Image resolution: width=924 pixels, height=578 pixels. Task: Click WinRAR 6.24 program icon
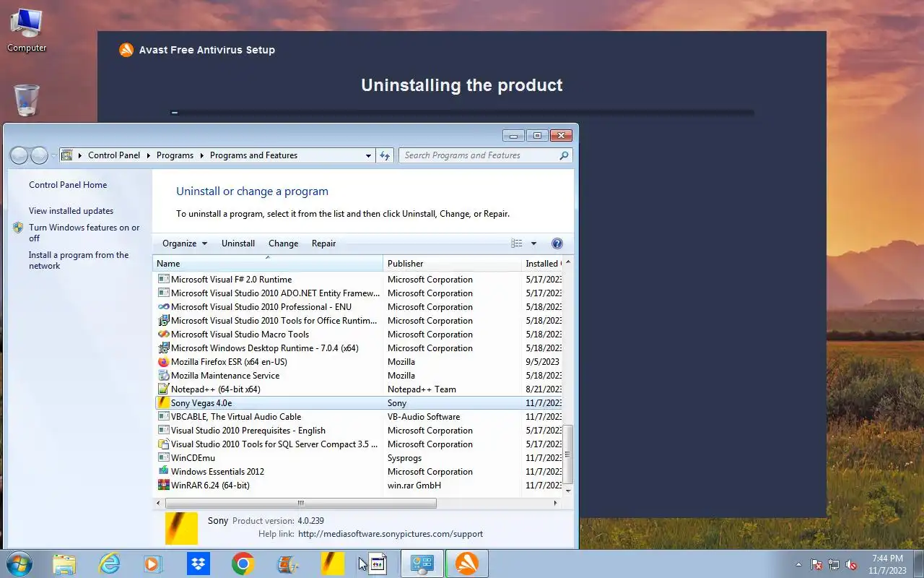click(x=164, y=486)
